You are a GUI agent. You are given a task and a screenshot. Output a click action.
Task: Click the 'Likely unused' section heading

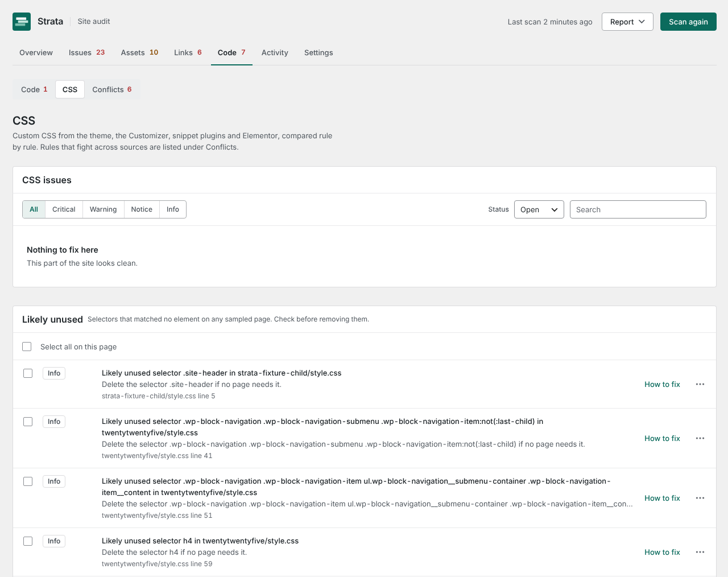coord(52,319)
